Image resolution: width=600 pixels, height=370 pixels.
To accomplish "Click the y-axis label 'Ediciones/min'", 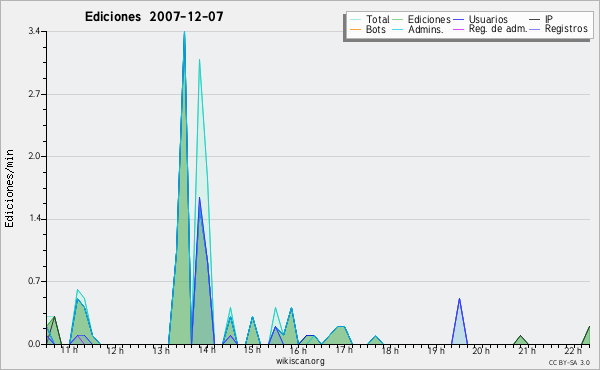I will coord(9,188).
